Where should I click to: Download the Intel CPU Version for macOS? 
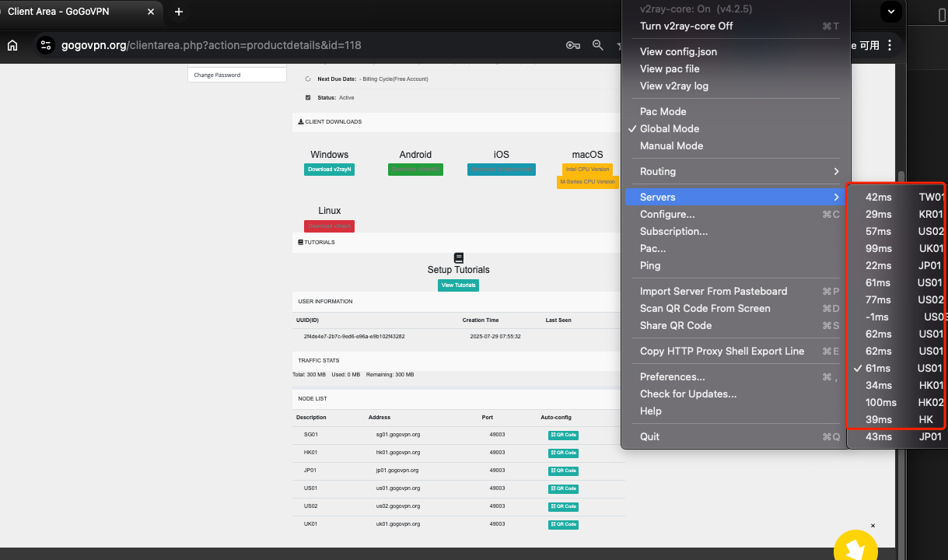pyautogui.click(x=587, y=169)
